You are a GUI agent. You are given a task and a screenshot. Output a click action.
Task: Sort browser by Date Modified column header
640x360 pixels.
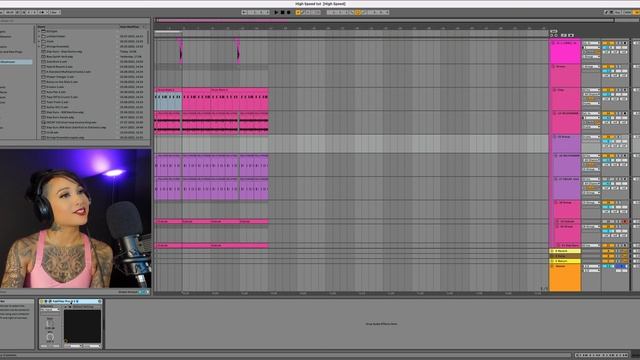pos(130,27)
